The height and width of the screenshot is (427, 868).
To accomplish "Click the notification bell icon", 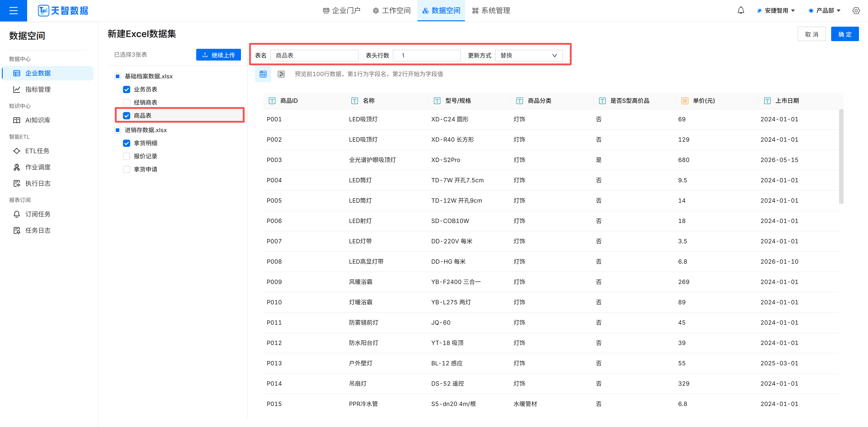I will pyautogui.click(x=741, y=10).
